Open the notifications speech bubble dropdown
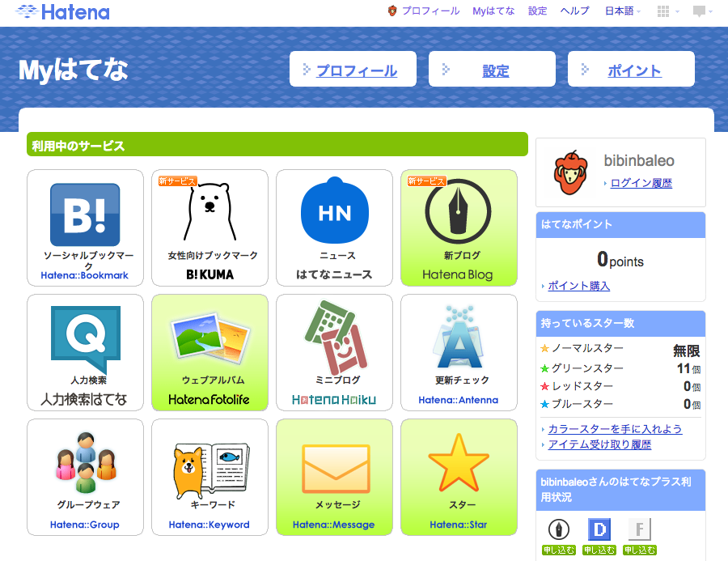 702,11
